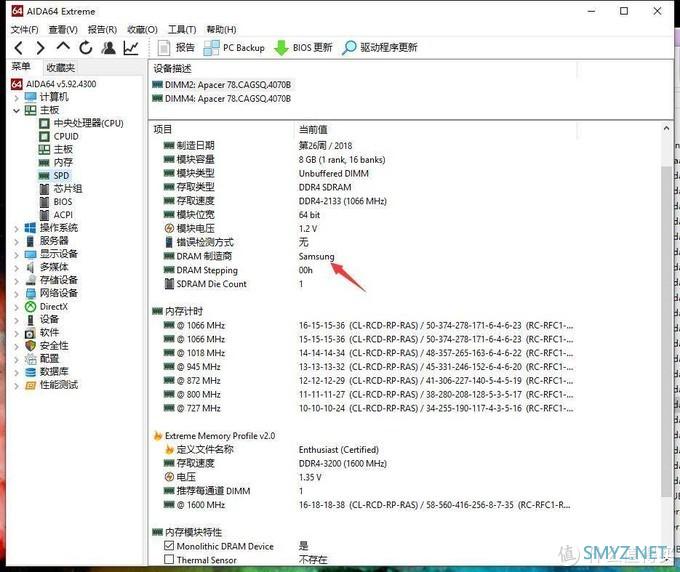Toggle Thermal Sensor checkbox
680x572 pixels.
tap(169, 559)
